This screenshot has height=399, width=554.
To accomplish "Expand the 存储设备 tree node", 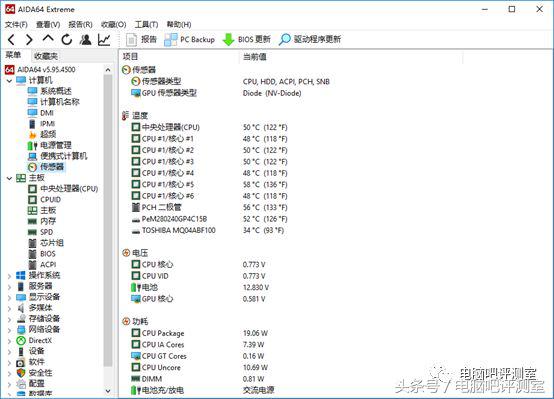I will (10, 319).
